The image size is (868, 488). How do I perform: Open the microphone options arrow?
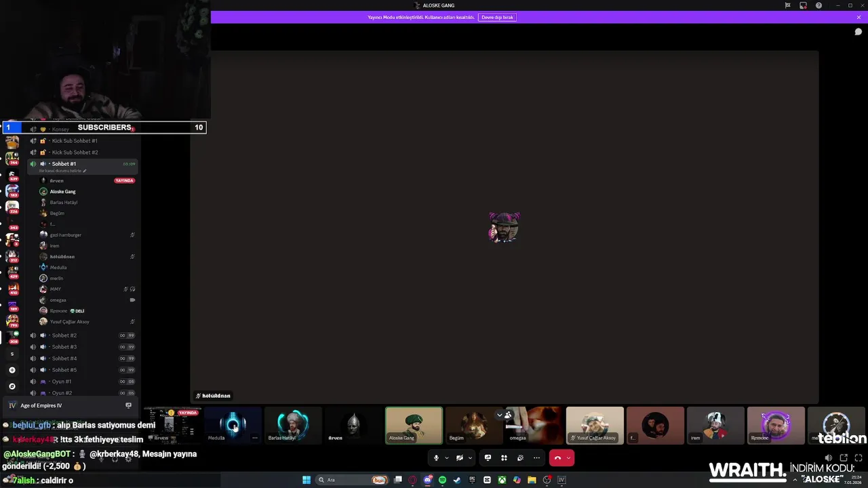446,457
